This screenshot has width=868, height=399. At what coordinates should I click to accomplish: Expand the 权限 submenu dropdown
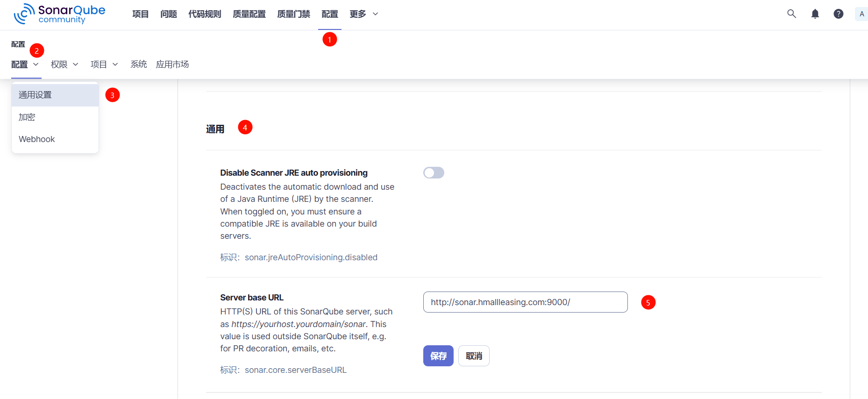[x=64, y=64]
